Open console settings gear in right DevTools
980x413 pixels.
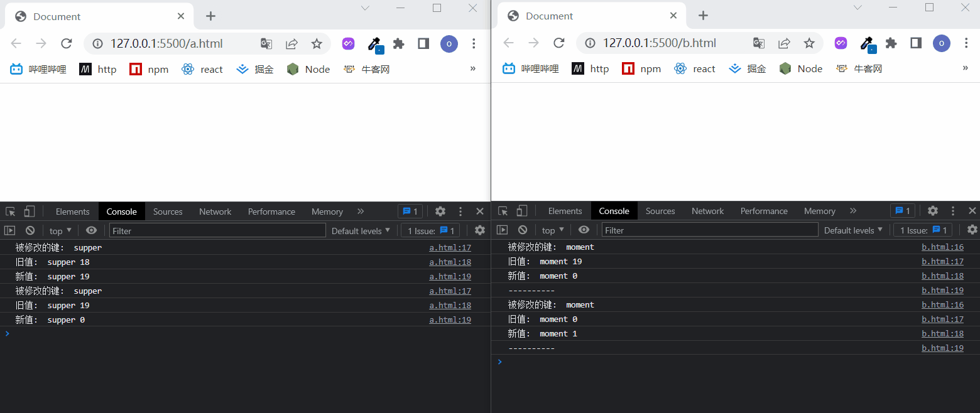click(972, 230)
